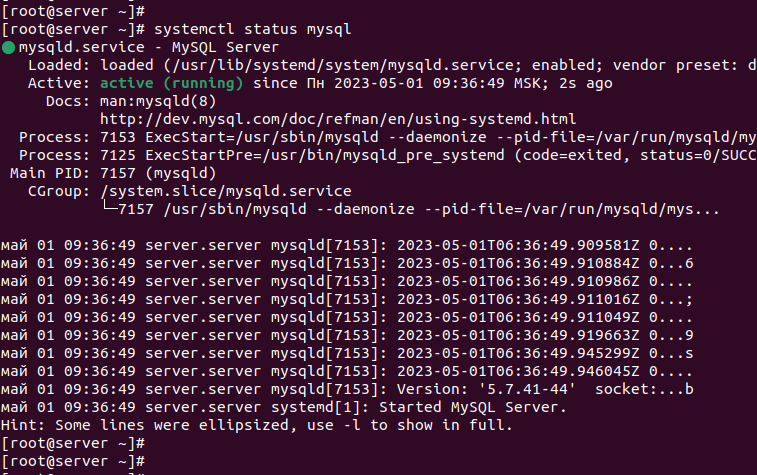Click the log line with timestamp 49.945299Z
Image resolution: width=757 pixels, height=475 pixels.
click(x=347, y=353)
